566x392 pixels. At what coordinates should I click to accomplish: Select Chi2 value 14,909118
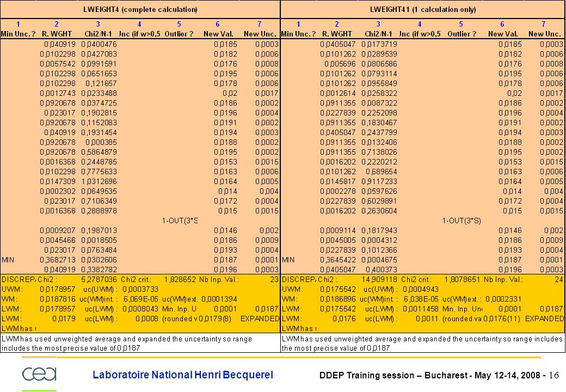coord(379,279)
